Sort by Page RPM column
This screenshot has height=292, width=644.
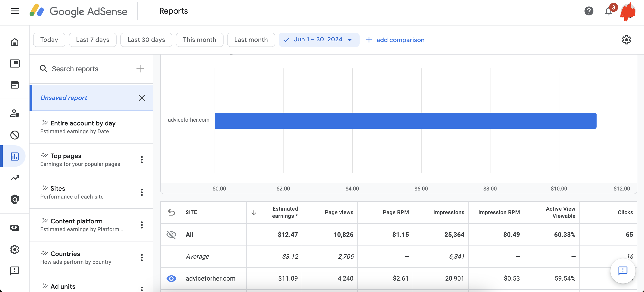(x=396, y=212)
